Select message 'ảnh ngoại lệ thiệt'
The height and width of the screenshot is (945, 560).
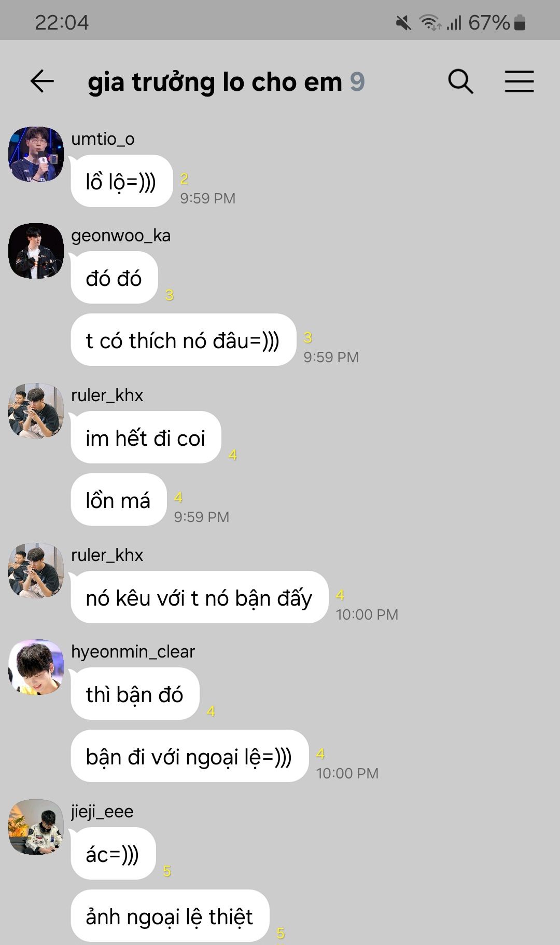click(170, 916)
